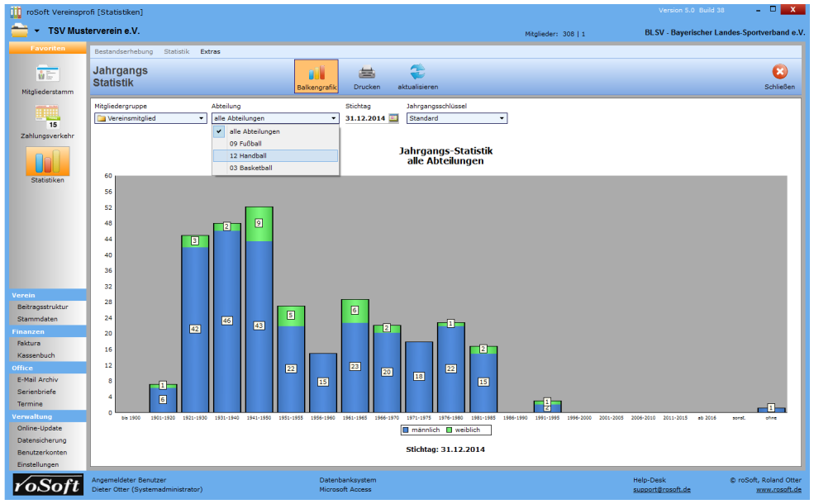Click the blue männlich legend swatch
814x504 pixels.
tap(407, 430)
